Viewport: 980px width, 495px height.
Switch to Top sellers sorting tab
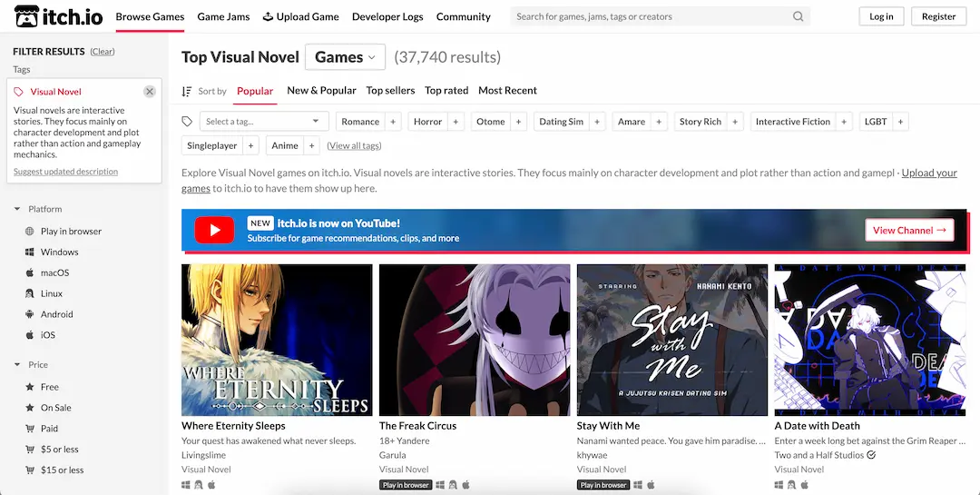[390, 91]
